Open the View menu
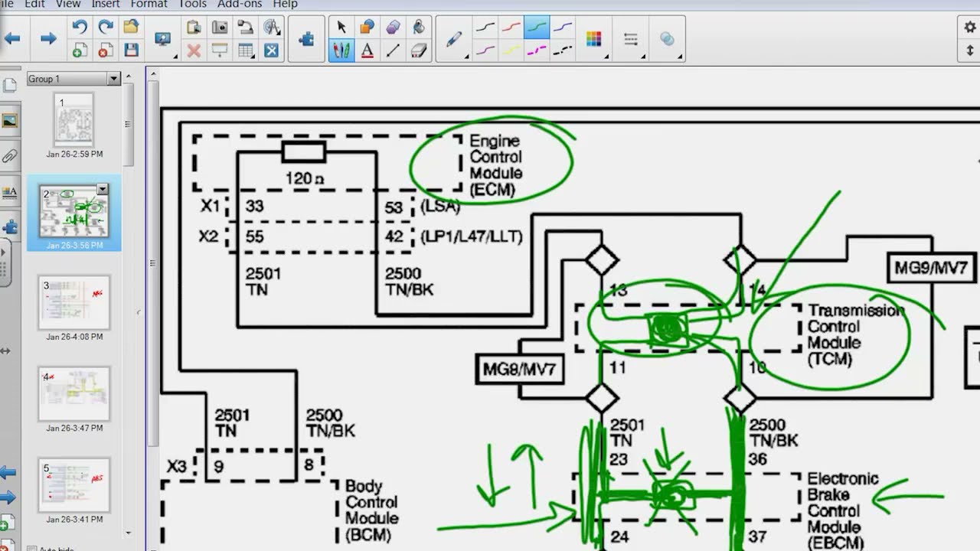Viewport: 980px width, 551px height. tap(68, 4)
